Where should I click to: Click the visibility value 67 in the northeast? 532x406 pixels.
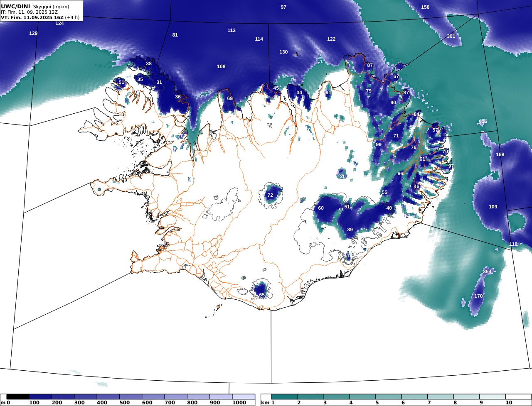point(396,76)
